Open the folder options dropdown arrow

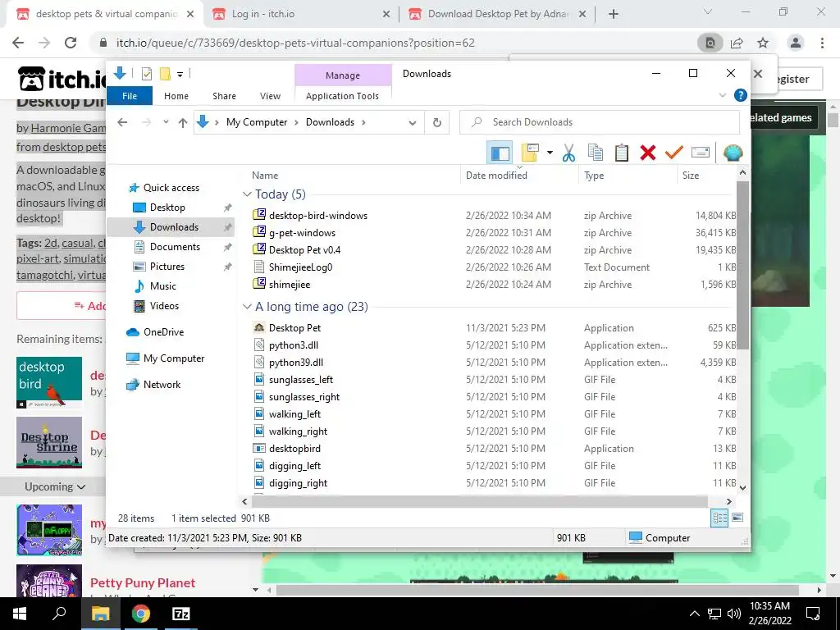point(550,153)
